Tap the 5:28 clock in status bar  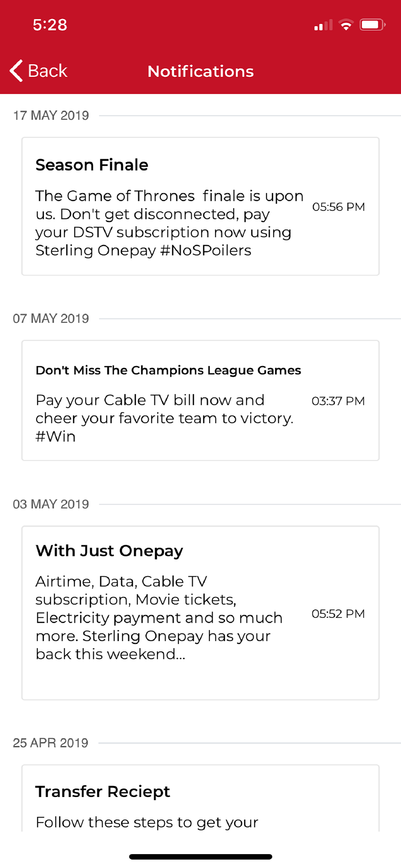point(50,25)
